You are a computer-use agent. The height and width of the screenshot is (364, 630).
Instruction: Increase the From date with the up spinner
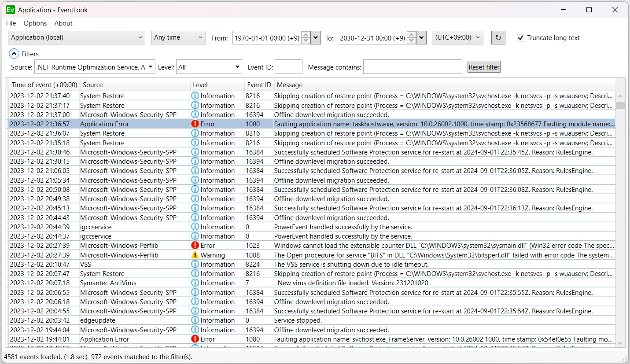(306, 35)
